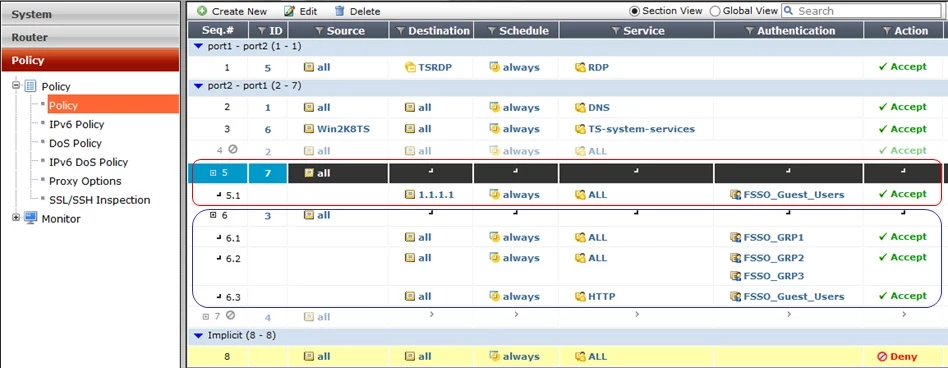Viewport: 948px width, 368px height.
Task: Expand the Monitor tree node
Action: [x=16, y=218]
